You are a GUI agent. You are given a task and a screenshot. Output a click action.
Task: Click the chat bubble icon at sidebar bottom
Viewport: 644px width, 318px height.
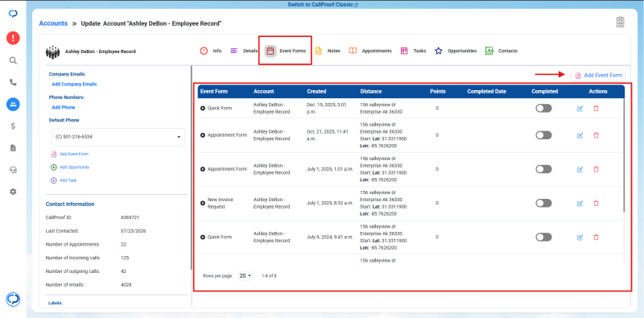pos(13,299)
